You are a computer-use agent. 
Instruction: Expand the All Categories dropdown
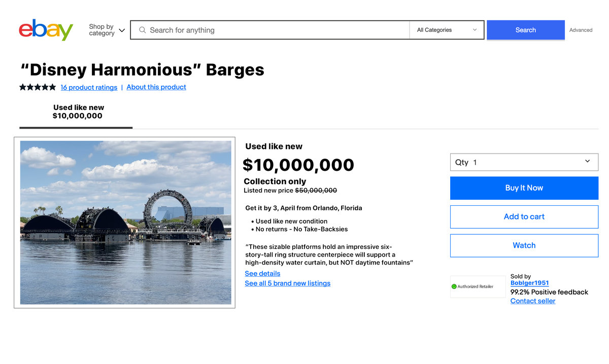pyautogui.click(x=447, y=30)
